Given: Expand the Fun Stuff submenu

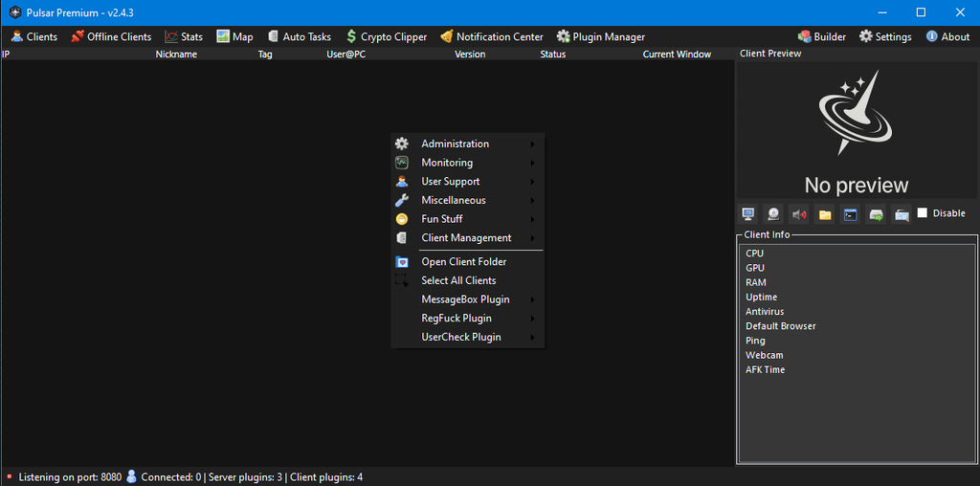Looking at the screenshot, I should tap(467, 219).
